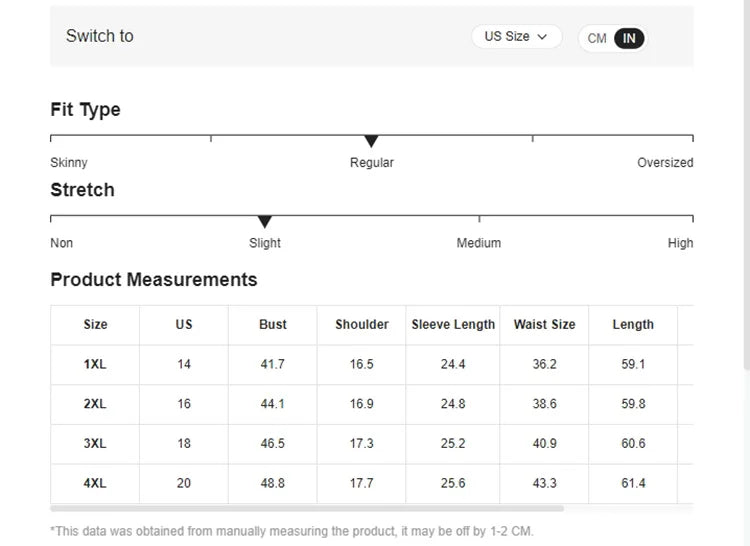Click the Sleeve Length column header
This screenshot has height=546, width=750.
click(x=453, y=325)
